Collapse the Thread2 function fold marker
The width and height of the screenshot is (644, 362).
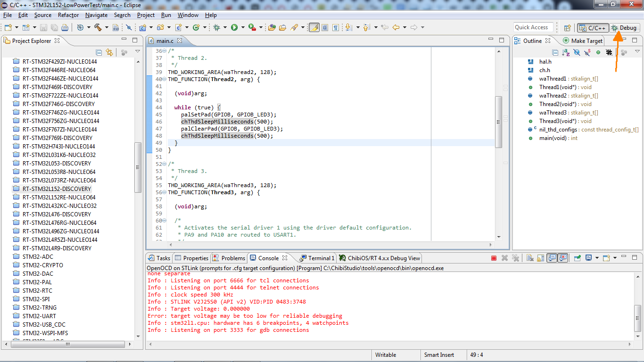click(164, 79)
